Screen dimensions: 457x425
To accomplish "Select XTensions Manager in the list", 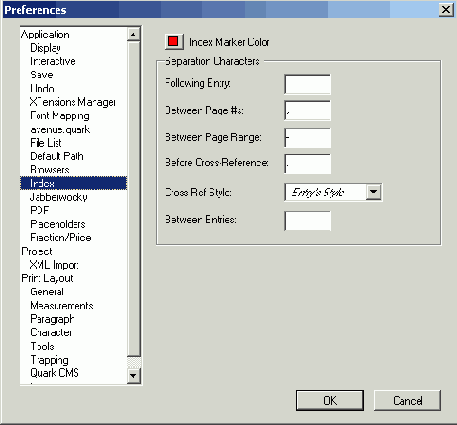I will click(73, 102).
